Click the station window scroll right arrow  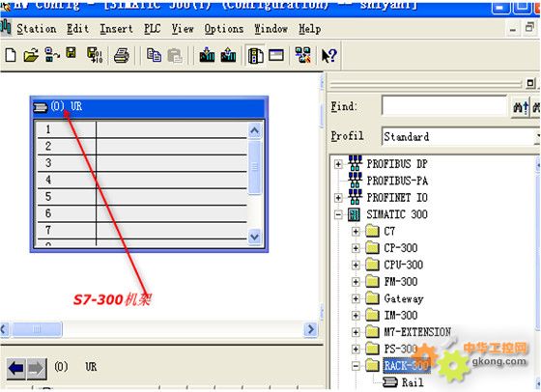pyautogui.click(x=310, y=329)
